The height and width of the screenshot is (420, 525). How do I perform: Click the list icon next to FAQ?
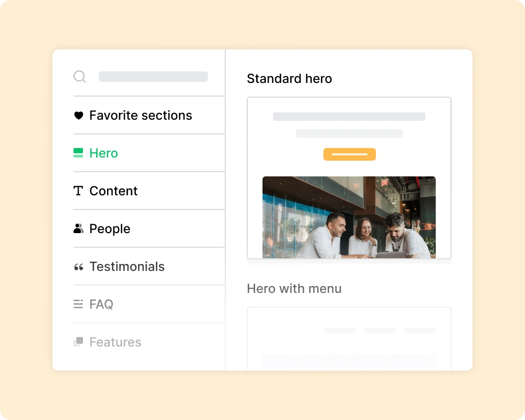click(78, 304)
